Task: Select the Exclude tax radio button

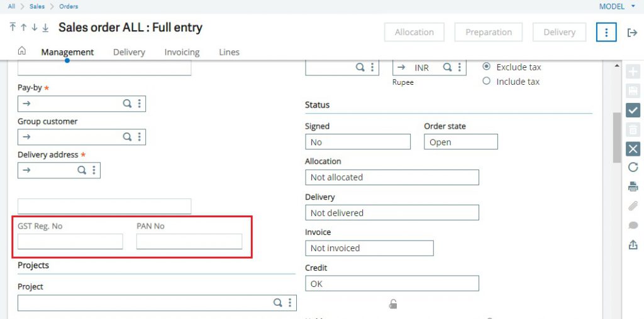Action: pos(487,67)
